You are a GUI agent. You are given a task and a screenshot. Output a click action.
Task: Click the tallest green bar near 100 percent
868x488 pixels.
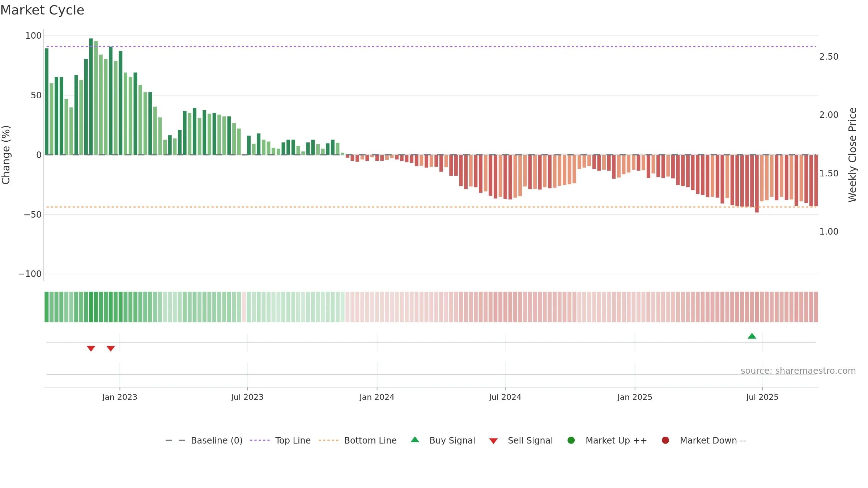coord(91,97)
